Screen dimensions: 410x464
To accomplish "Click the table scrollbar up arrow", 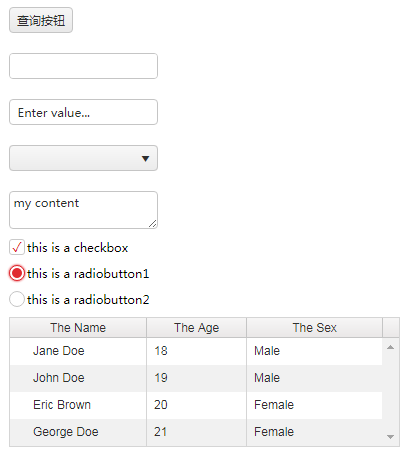I will (391, 347).
